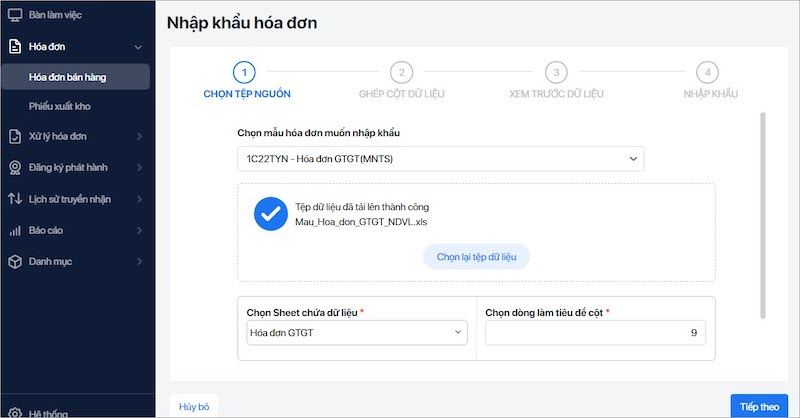This screenshot has height=418, width=800.
Task: Click the Xử lý hóa đơn icon
Action: 15,136
